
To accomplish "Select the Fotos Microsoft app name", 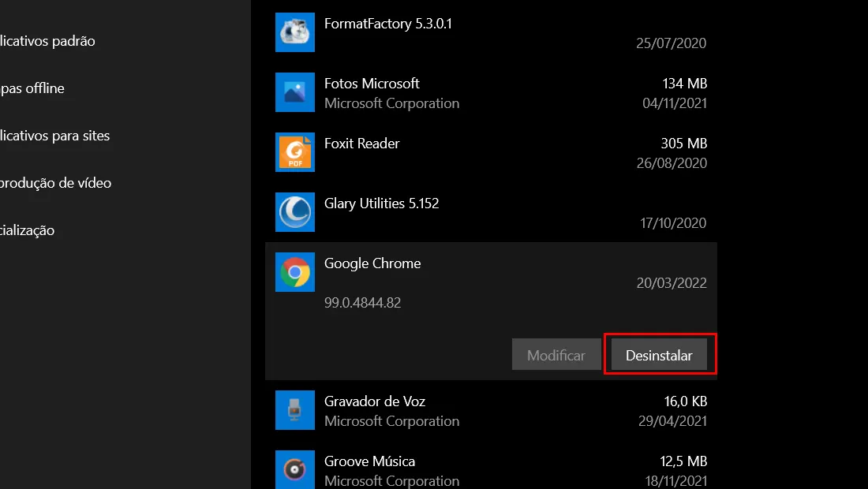I will [372, 84].
